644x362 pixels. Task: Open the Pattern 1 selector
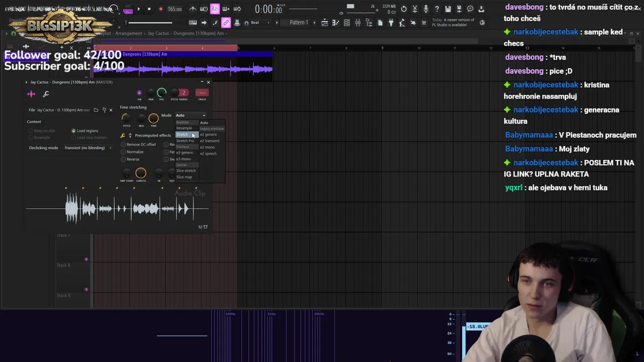[299, 23]
